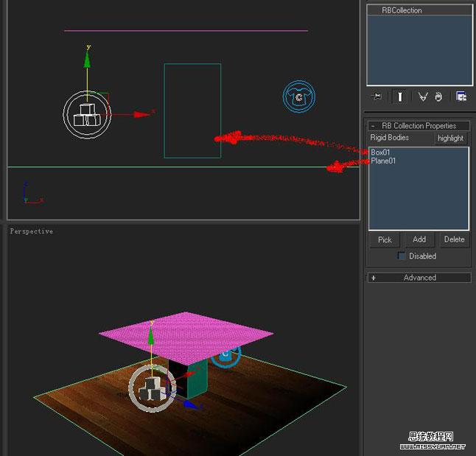Select Box01 in Rigid Bodies list
The image size is (476, 456).
pos(381,152)
